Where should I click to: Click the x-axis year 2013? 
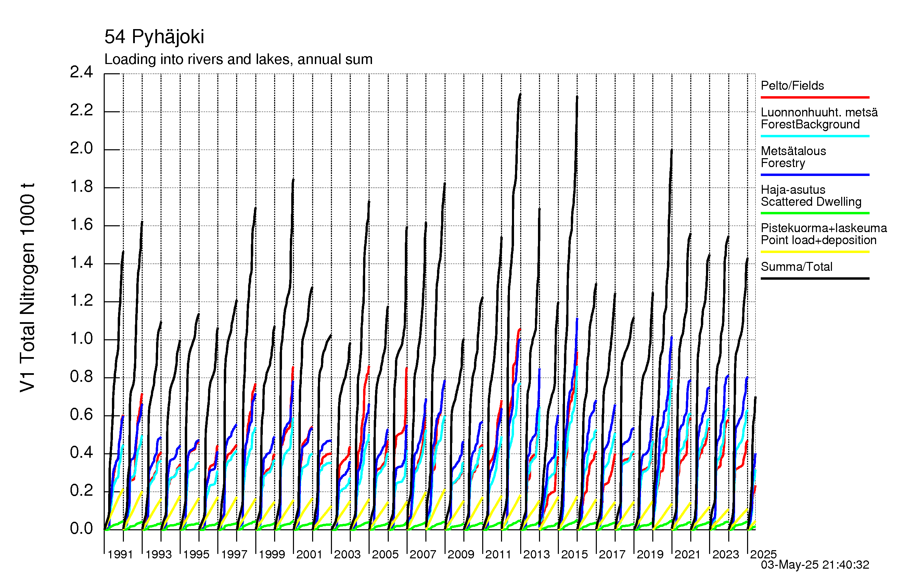(537, 554)
